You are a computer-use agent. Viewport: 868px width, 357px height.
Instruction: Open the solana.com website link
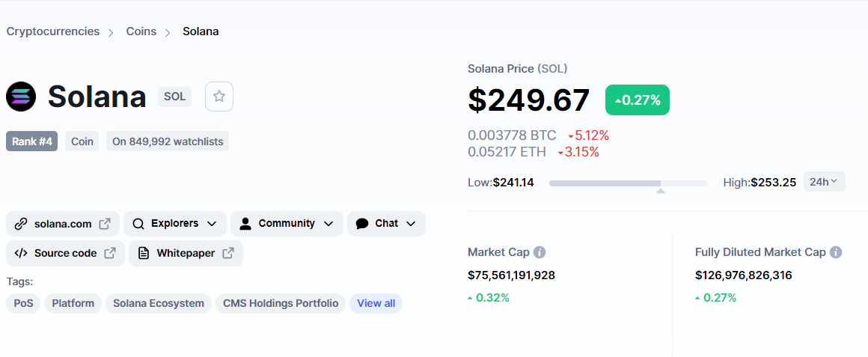coord(63,224)
